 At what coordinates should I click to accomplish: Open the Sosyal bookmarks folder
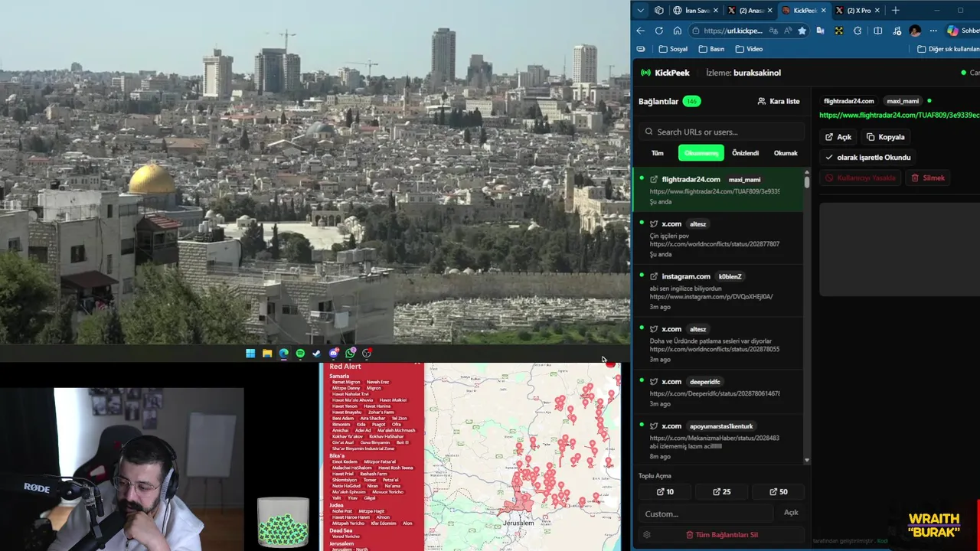coord(673,49)
